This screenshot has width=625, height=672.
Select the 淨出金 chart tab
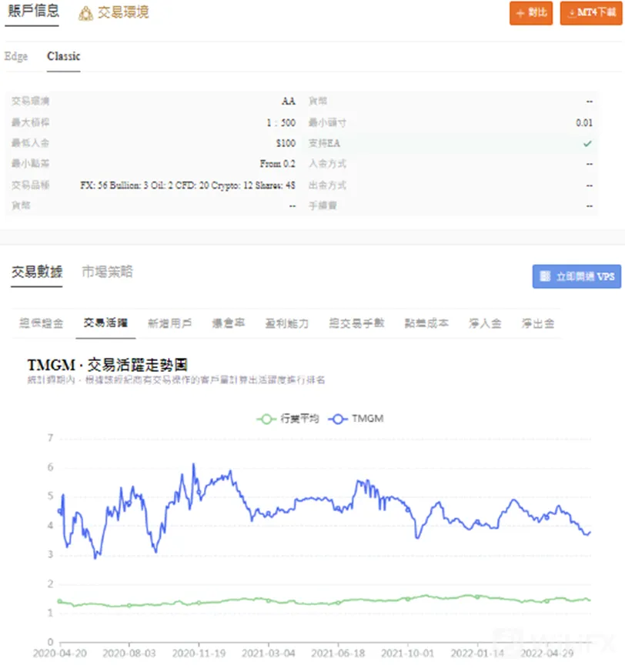click(x=538, y=323)
